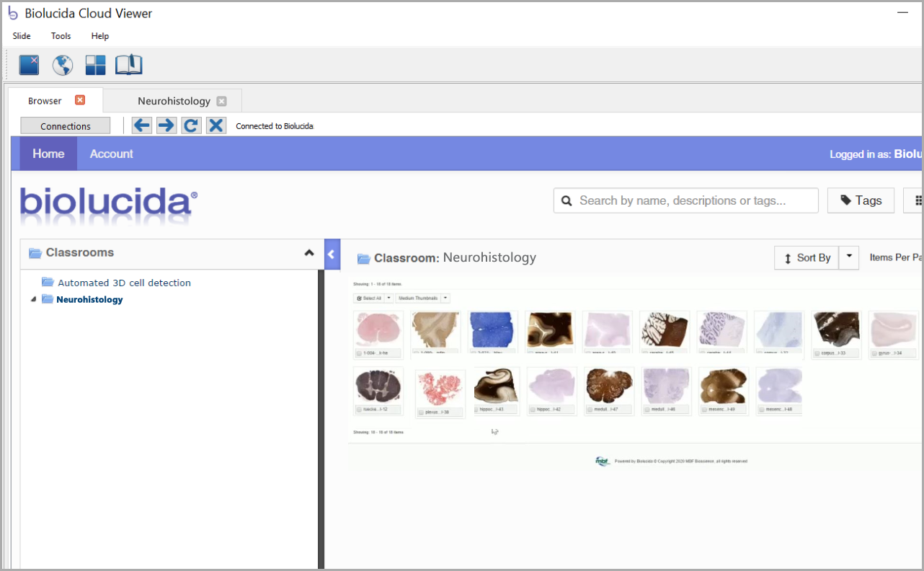
Task: Open the book user guide icon
Action: pyautogui.click(x=129, y=65)
